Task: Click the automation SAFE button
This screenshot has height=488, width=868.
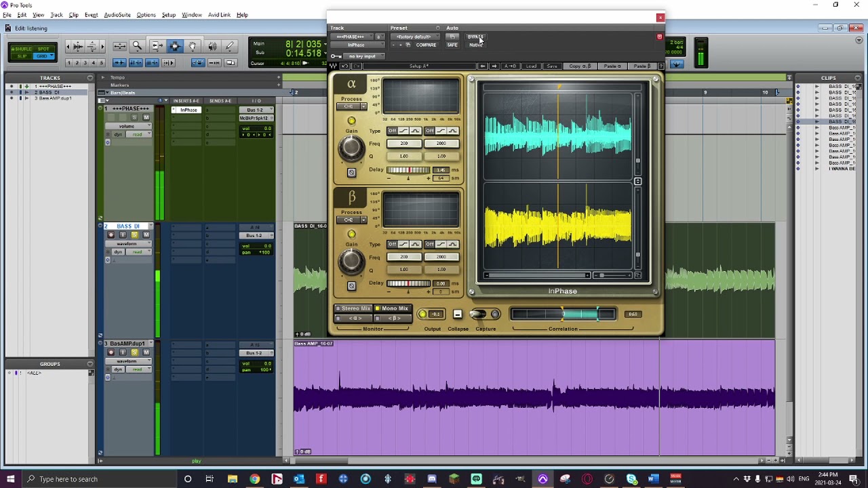Action: [452, 45]
